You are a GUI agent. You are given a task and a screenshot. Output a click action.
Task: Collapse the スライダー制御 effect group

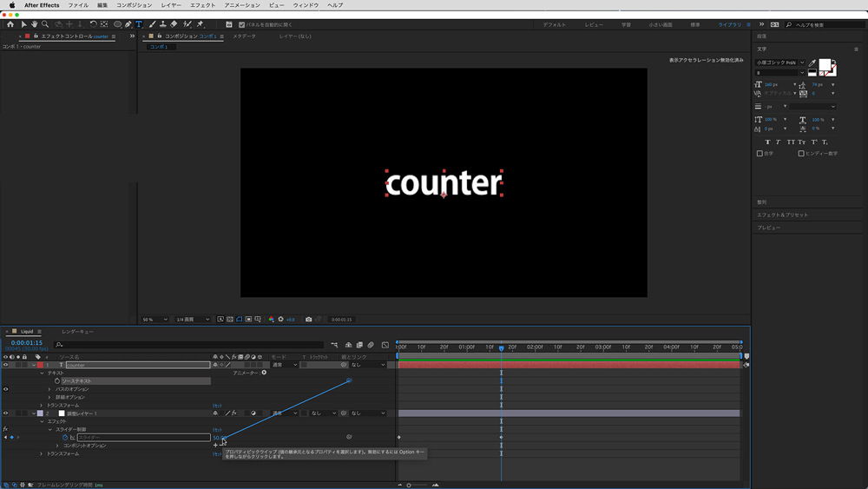[49, 429]
